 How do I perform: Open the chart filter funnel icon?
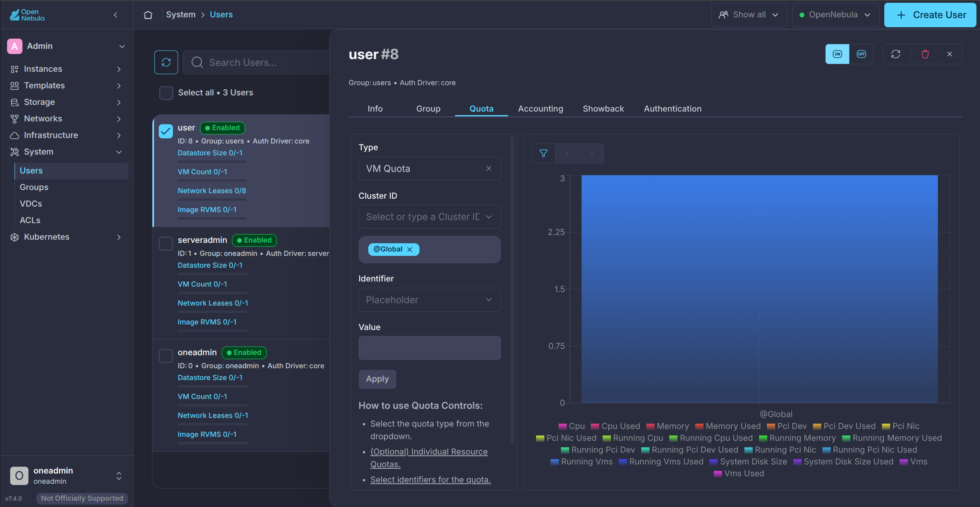(544, 153)
